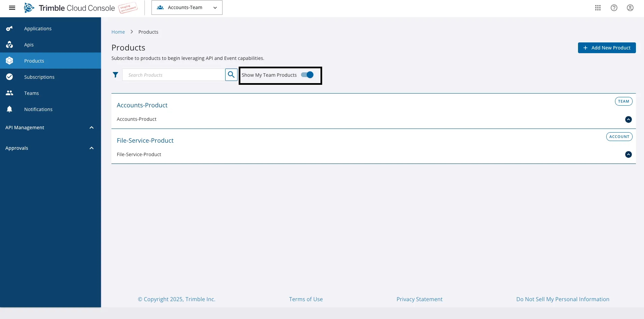
Task: Click the Copyright 2025 Trimble Inc. text
Action: click(176, 299)
